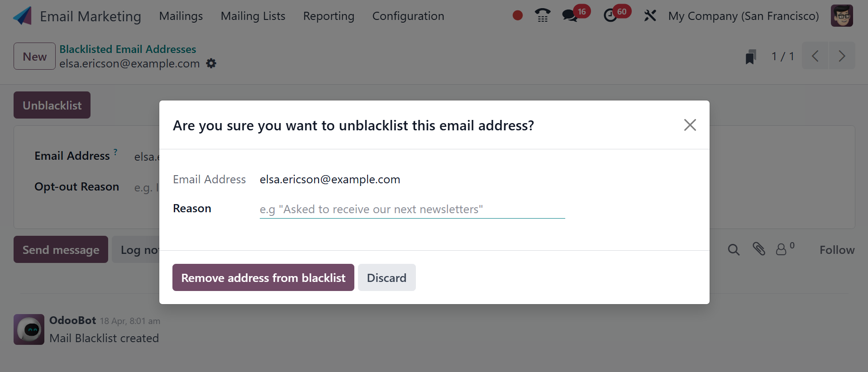
Task: Open the debug tools wrench icon
Action: [x=650, y=16]
